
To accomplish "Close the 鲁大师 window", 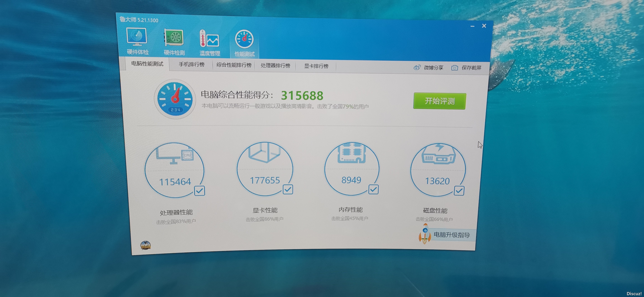I will tap(484, 26).
